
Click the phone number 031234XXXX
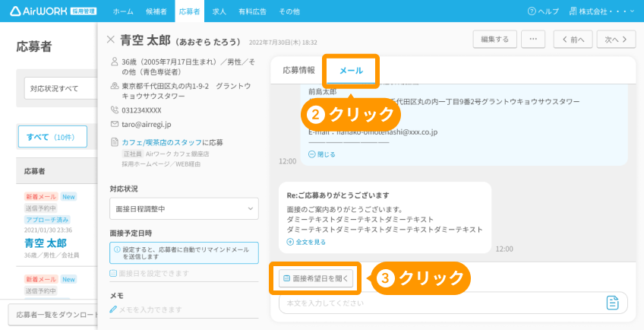tap(141, 110)
